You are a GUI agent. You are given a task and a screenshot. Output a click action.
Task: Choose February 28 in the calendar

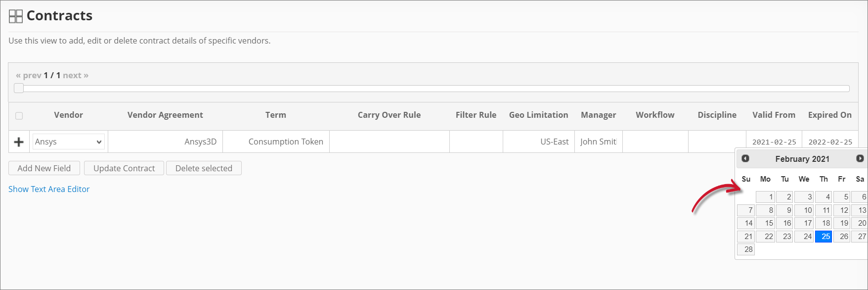tap(746, 249)
